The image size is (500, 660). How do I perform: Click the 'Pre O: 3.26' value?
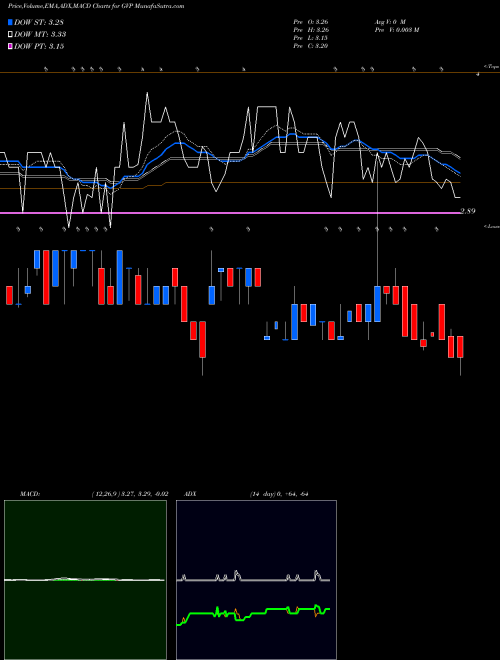pos(311,22)
